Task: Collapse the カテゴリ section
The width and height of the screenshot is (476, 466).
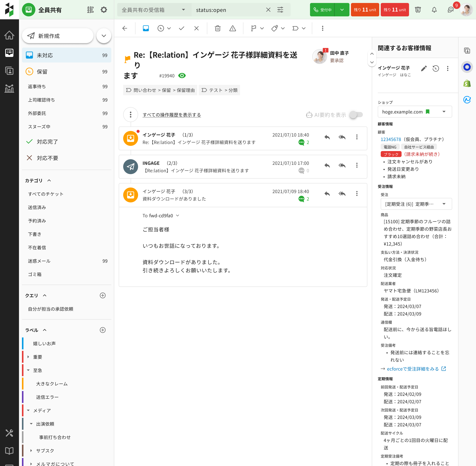Action: coord(49,180)
